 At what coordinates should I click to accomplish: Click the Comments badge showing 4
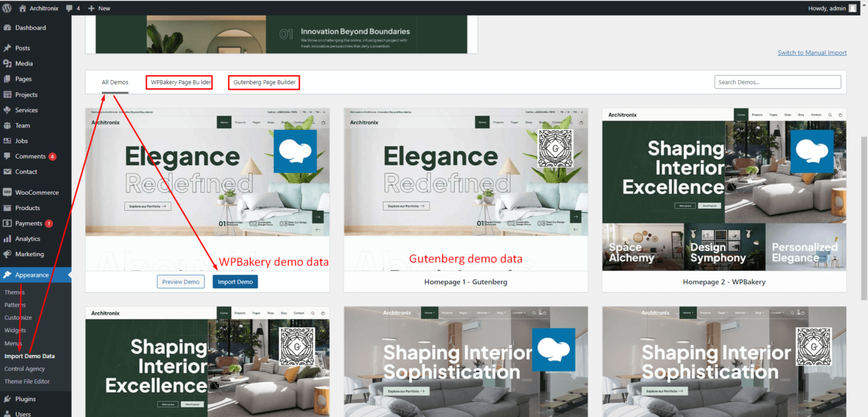pos(52,156)
